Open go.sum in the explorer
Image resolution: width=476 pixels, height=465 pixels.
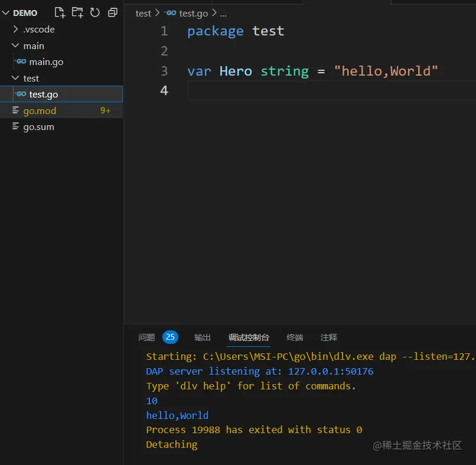click(38, 126)
